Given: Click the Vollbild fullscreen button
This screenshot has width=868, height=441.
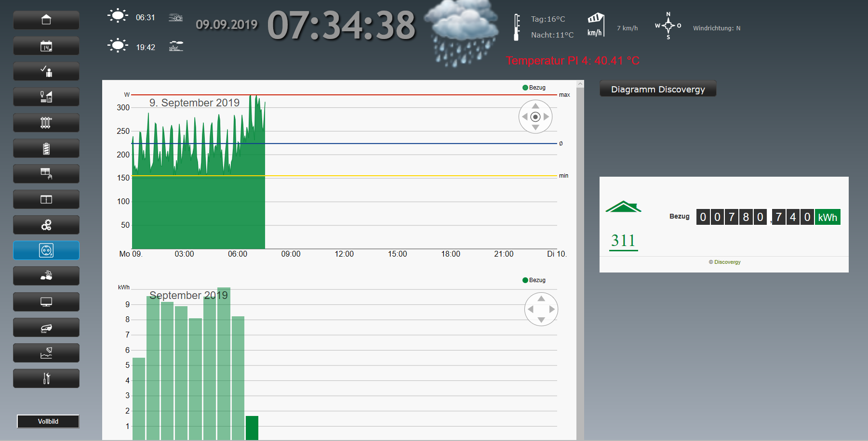Looking at the screenshot, I should pos(48,421).
